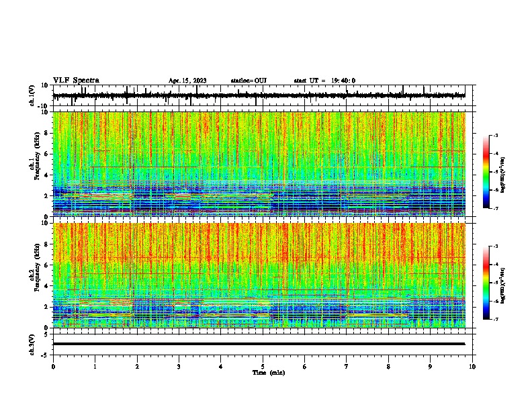Click the 'ch.1(V)' vertical axis label
The width and height of the screenshot is (532, 411).
pos(32,95)
